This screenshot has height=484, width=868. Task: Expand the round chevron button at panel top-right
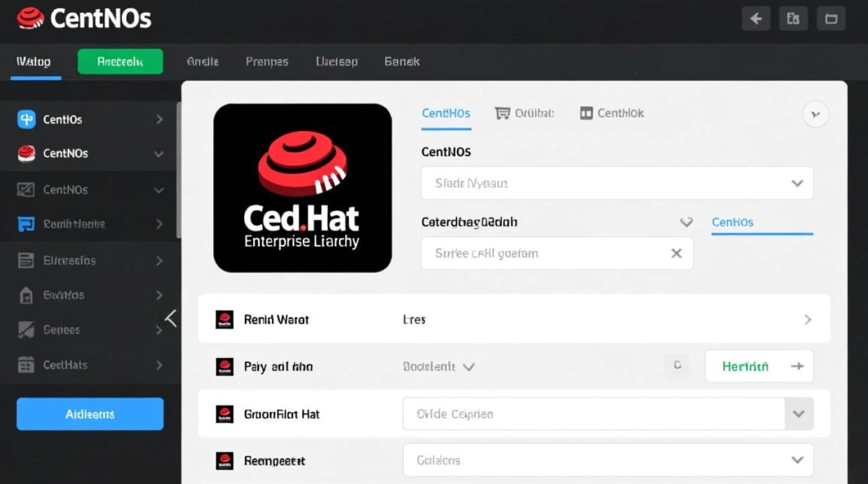tap(815, 115)
